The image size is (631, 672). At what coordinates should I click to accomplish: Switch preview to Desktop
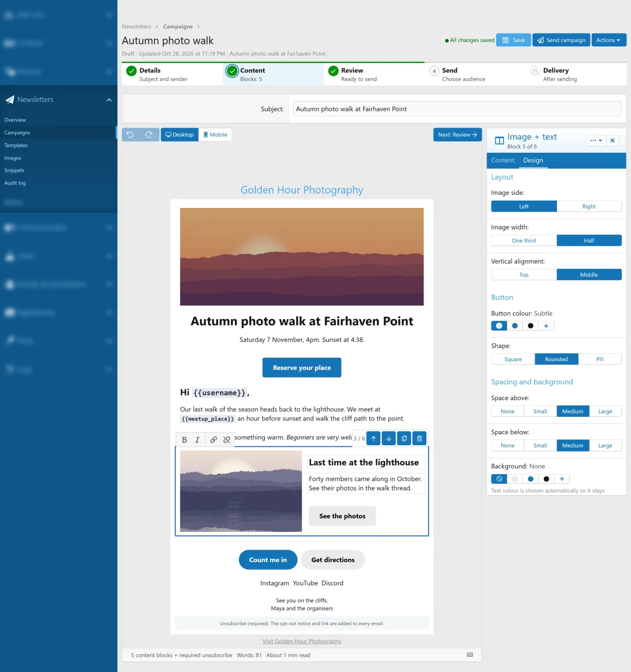tap(180, 135)
